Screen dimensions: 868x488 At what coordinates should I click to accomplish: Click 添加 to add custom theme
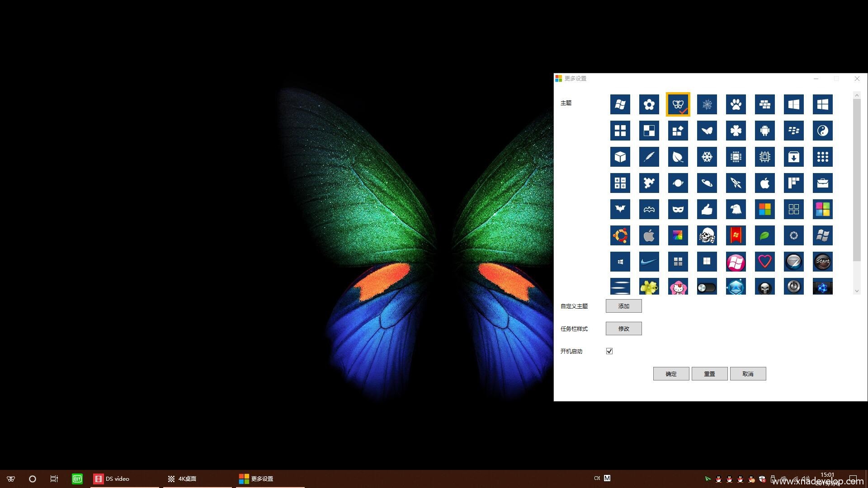click(623, 306)
